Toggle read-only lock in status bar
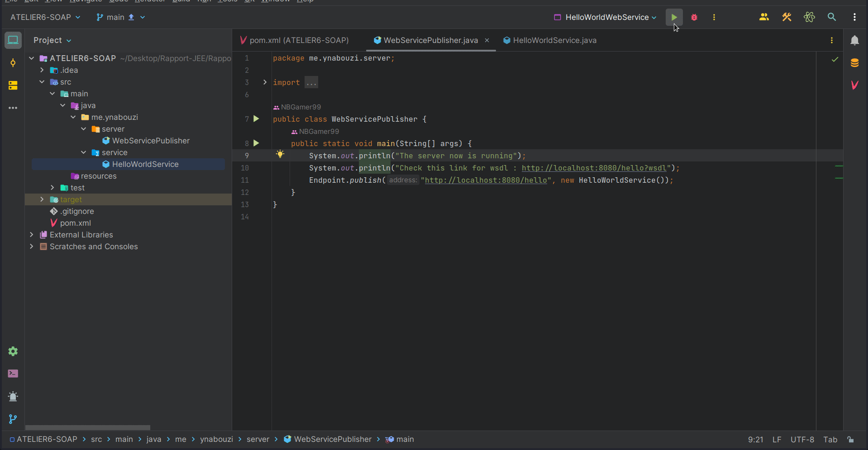Screen dimensions: 868x450 [851, 440]
